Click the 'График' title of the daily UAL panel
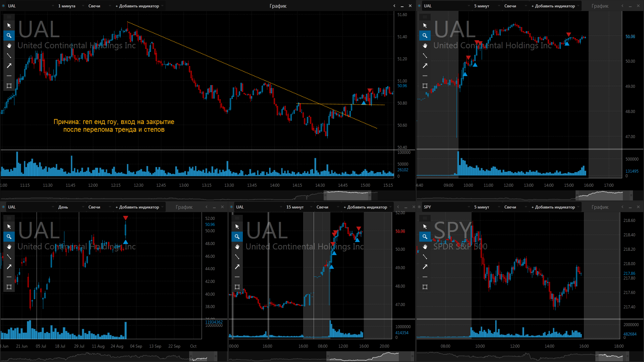This screenshot has height=362, width=644. pyautogui.click(x=184, y=207)
